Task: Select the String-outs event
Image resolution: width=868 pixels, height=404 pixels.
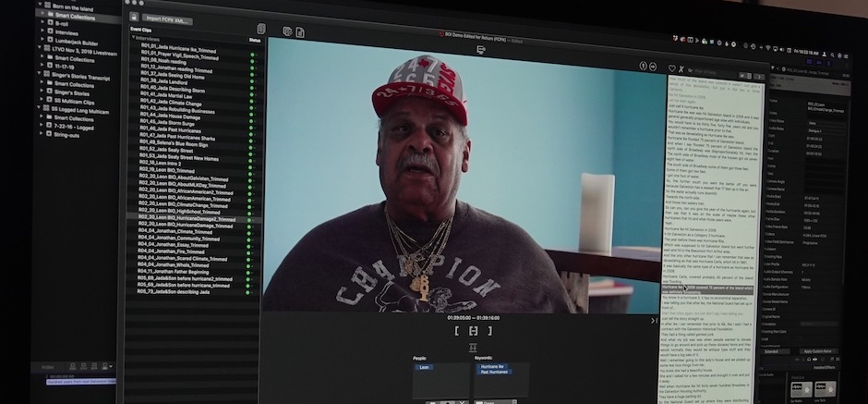Action: point(66,134)
